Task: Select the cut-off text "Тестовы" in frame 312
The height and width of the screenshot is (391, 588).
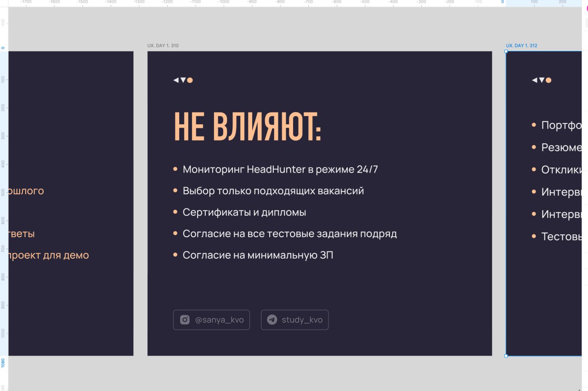Action: pyautogui.click(x=561, y=237)
